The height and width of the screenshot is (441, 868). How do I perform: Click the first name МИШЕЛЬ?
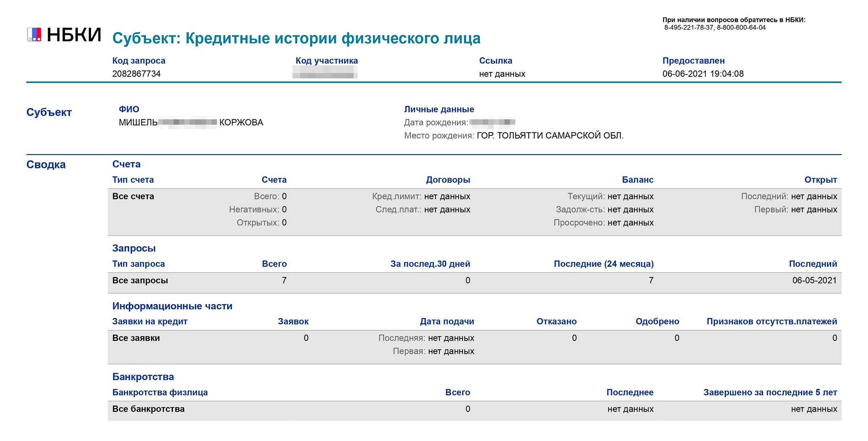(138, 123)
